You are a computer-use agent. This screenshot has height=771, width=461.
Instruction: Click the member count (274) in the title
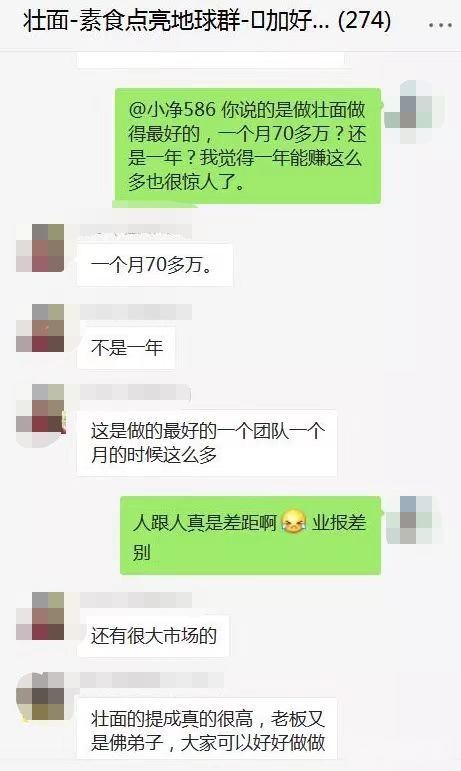(x=365, y=21)
